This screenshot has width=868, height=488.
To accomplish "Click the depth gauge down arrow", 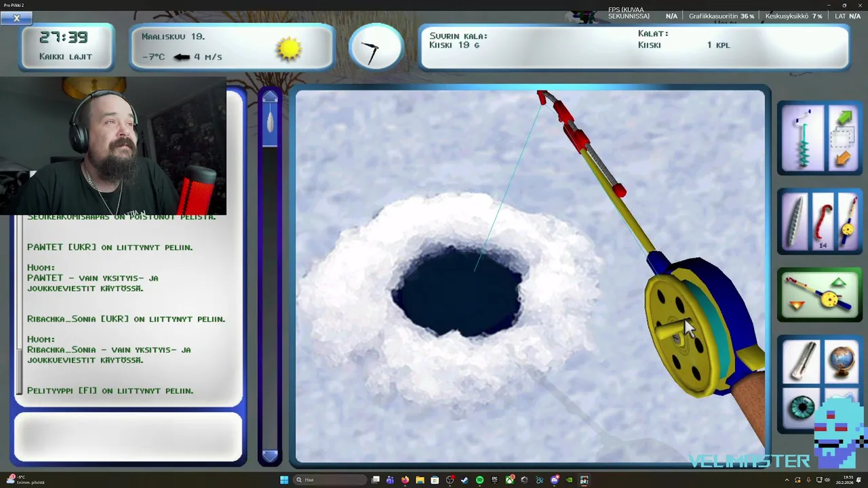I will (270, 456).
